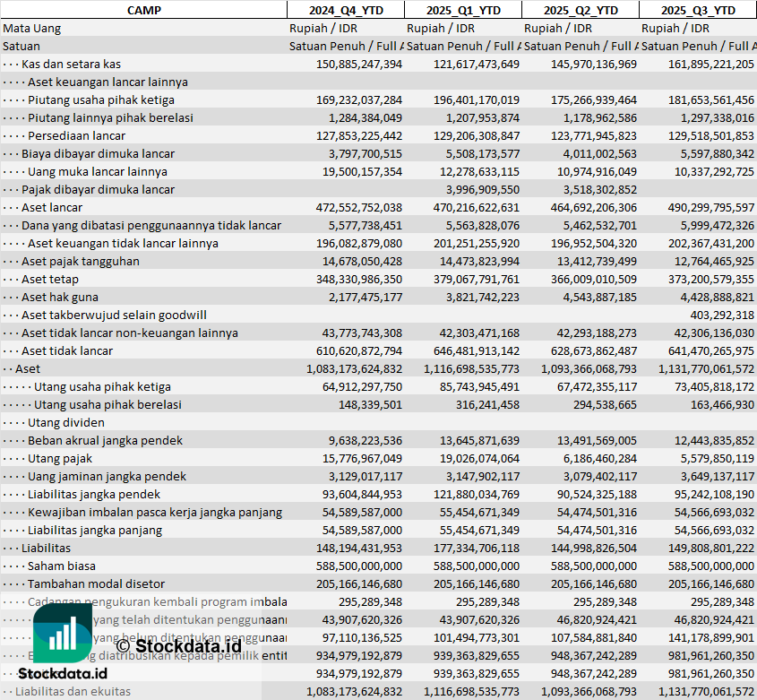Image resolution: width=757 pixels, height=700 pixels.
Task: Click the 2025_Q3_YTD column header
Action: 698,10
